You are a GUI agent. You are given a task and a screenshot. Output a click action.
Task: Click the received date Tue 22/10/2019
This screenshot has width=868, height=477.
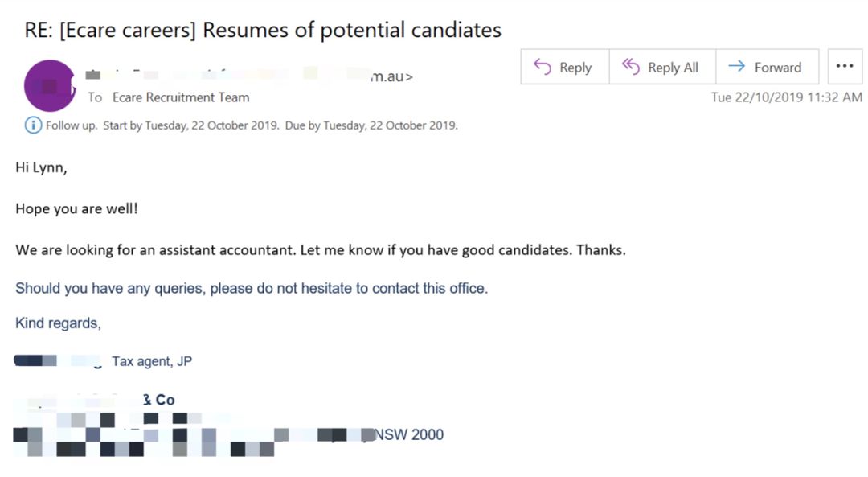(787, 97)
